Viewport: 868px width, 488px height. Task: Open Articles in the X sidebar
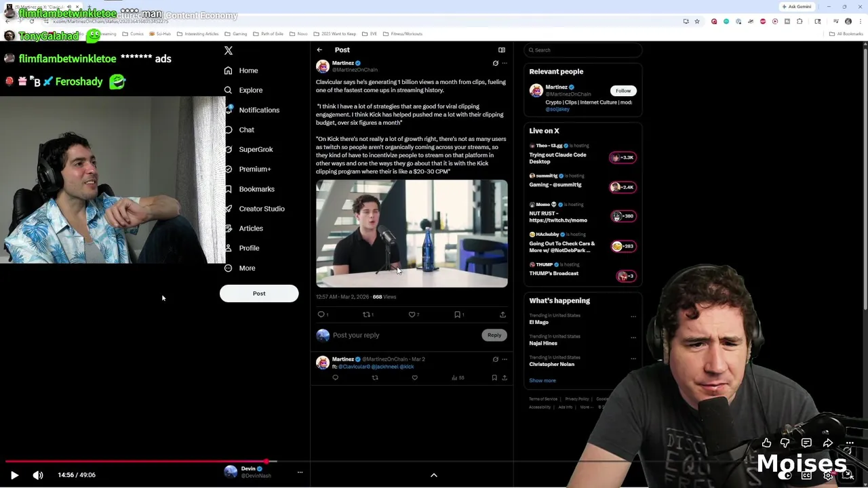click(x=243, y=228)
